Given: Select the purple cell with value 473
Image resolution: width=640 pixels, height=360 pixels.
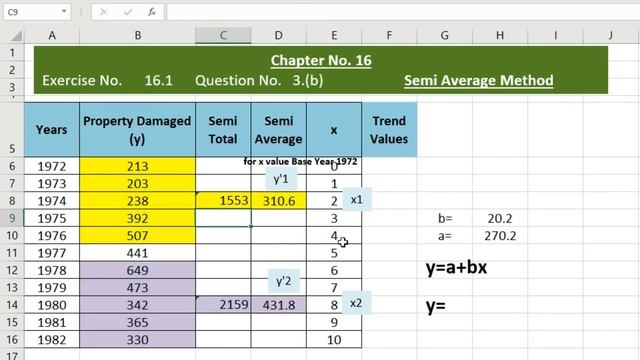Looking at the screenshot, I should click(138, 288).
